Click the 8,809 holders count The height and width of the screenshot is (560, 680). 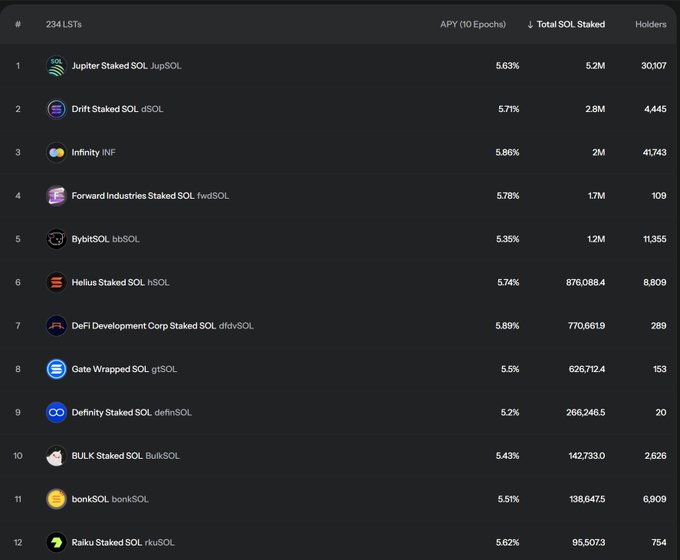(655, 282)
